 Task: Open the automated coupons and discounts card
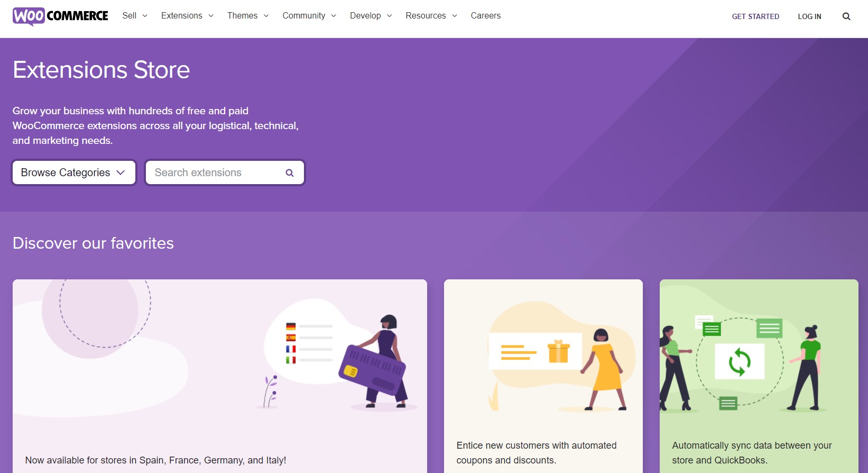pos(543,376)
